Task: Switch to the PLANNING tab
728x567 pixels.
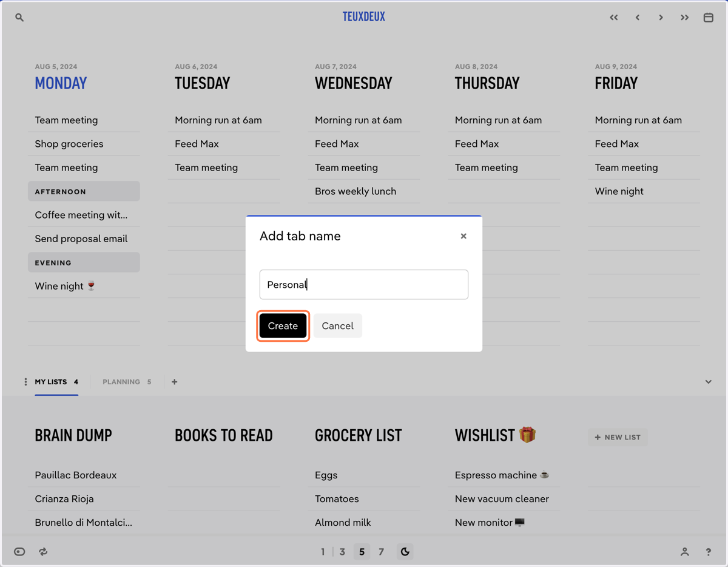Action: pos(127,382)
